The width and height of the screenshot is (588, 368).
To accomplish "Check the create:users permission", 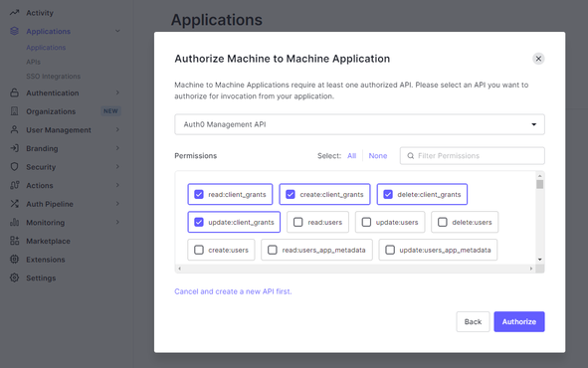I will click(x=199, y=250).
